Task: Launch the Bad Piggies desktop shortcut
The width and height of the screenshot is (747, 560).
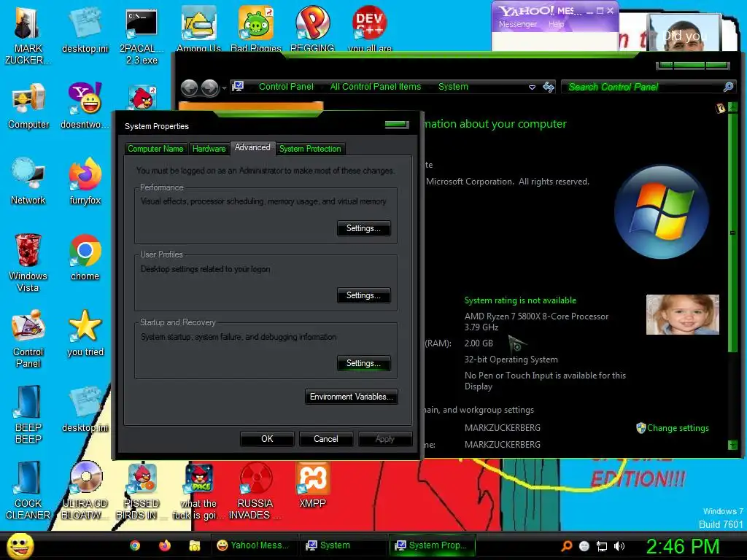Action: point(256,28)
